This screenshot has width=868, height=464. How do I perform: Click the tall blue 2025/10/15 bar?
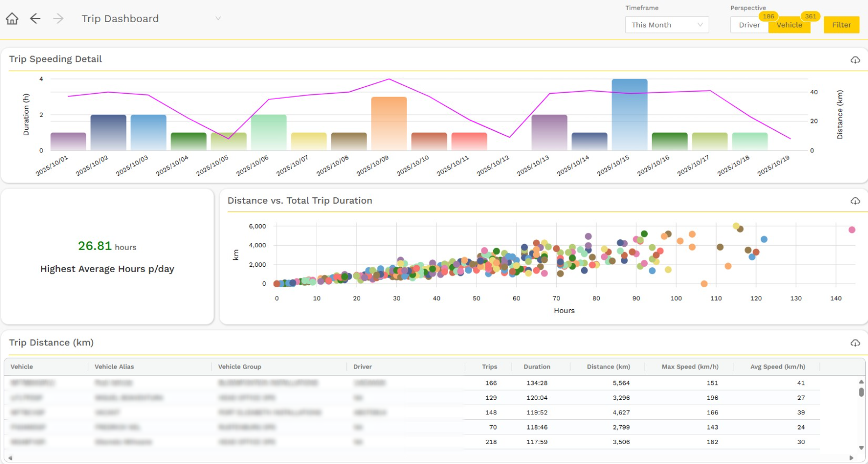629,115
